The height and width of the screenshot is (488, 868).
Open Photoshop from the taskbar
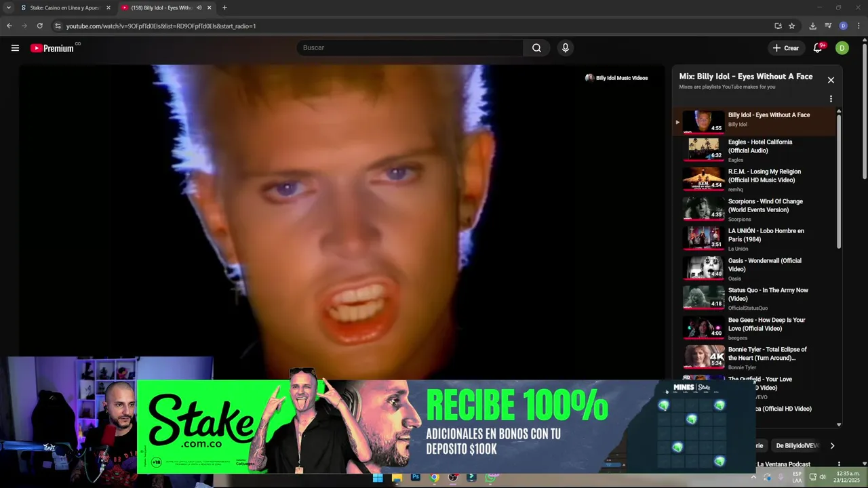(416, 477)
